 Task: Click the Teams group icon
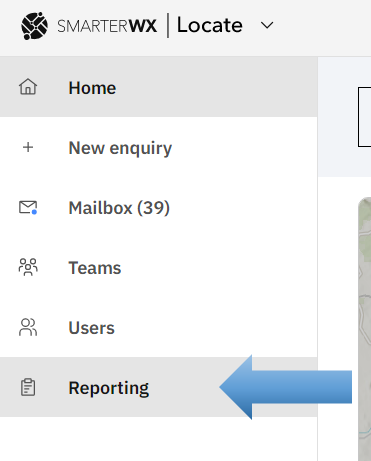[x=28, y=267]
